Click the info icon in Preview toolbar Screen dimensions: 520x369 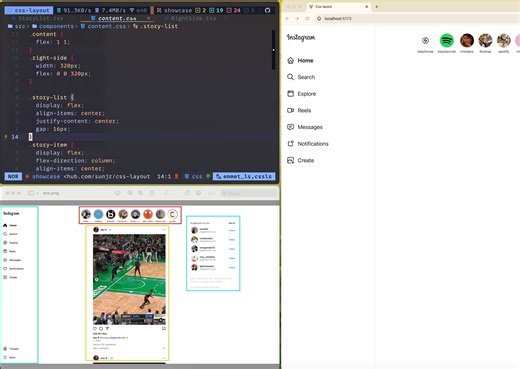pyautogui.click(x=118, y=193)
